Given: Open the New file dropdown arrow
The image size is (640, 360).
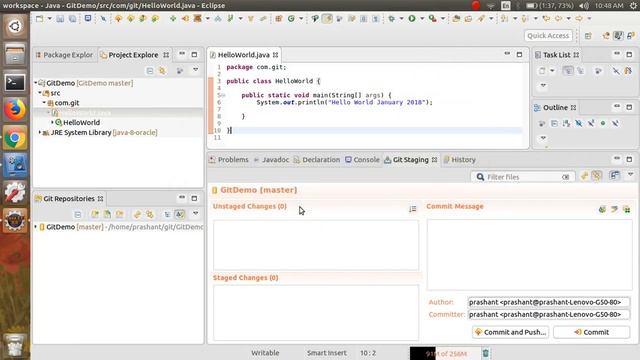Looking at the screenshot, I should (x=49, y=19).
